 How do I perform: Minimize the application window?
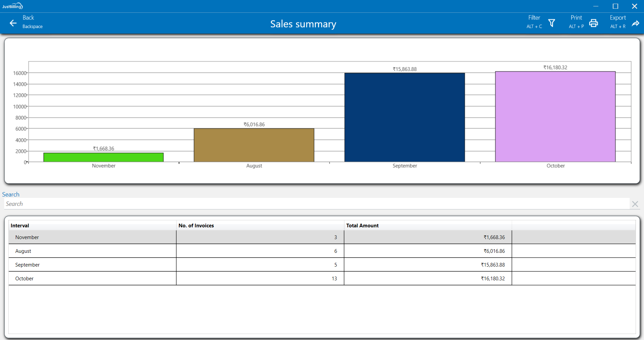pos(596,6)
